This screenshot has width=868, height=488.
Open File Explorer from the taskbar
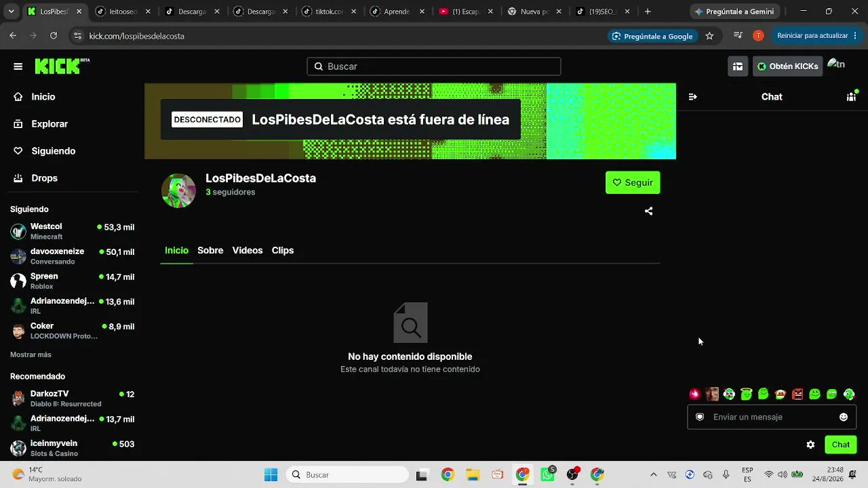[x=472, y=474]
